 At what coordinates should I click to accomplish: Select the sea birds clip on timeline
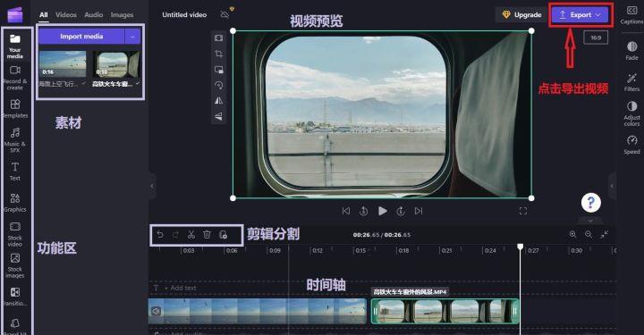pyautogui.click(x=258, y=311)
